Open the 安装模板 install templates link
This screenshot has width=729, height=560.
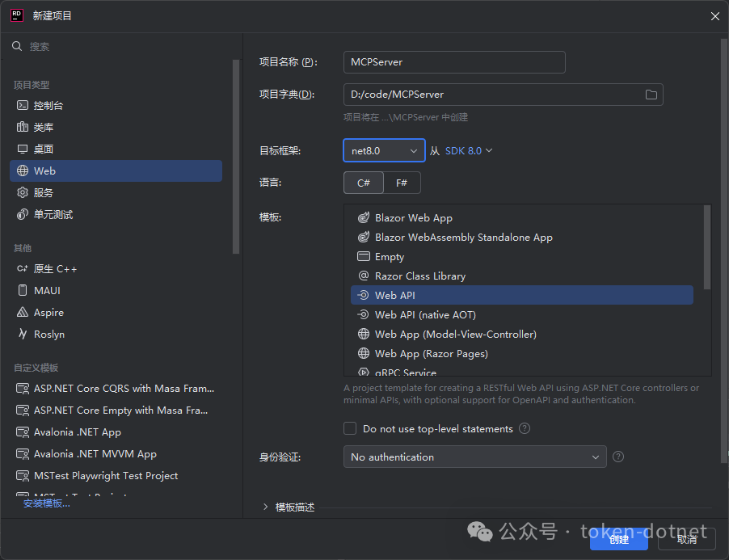(47, 503)
